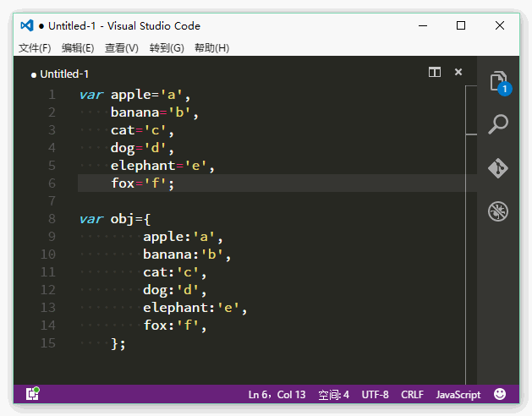The image size is (532, 416).
Task: Minimize the Visual Studio Code window
Action: (423, 25)
